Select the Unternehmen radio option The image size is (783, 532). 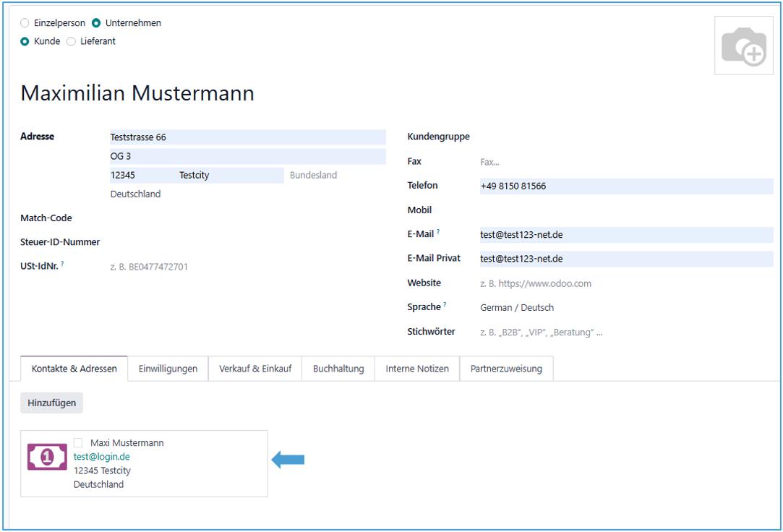pos(97,23)
